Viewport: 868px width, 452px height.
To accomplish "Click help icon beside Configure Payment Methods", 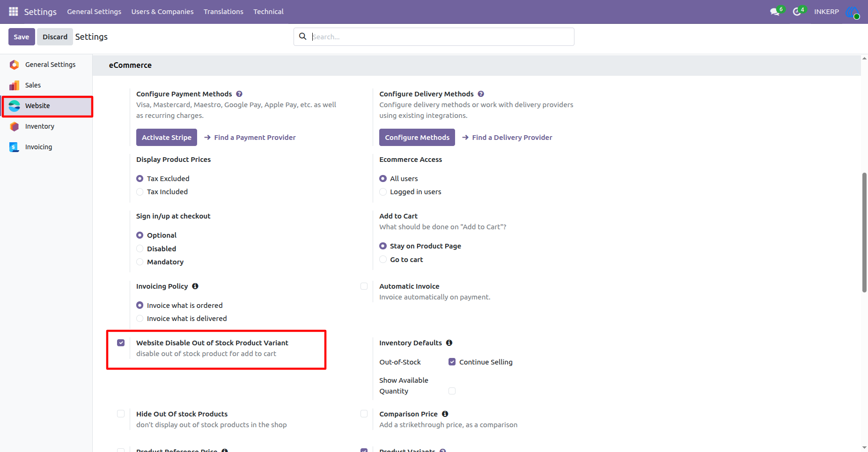I will click(239, 94).
